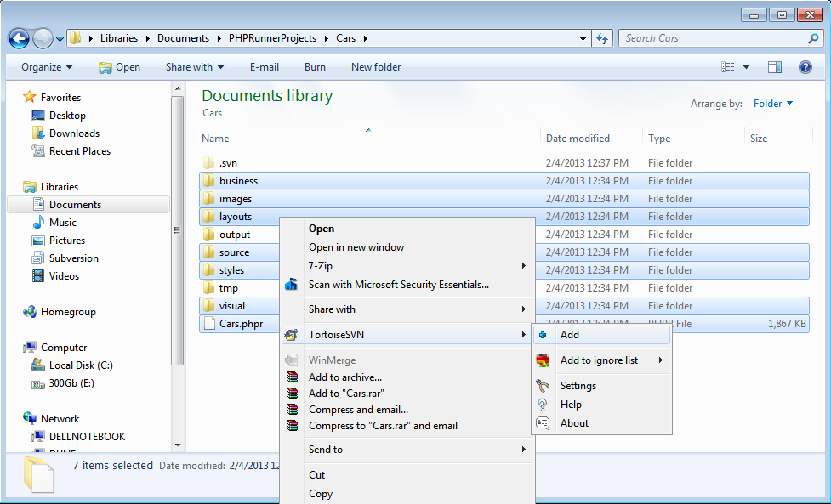The image size is (831, 504).
Task: Select Cut in the context menu
Action: pos(407,475)
